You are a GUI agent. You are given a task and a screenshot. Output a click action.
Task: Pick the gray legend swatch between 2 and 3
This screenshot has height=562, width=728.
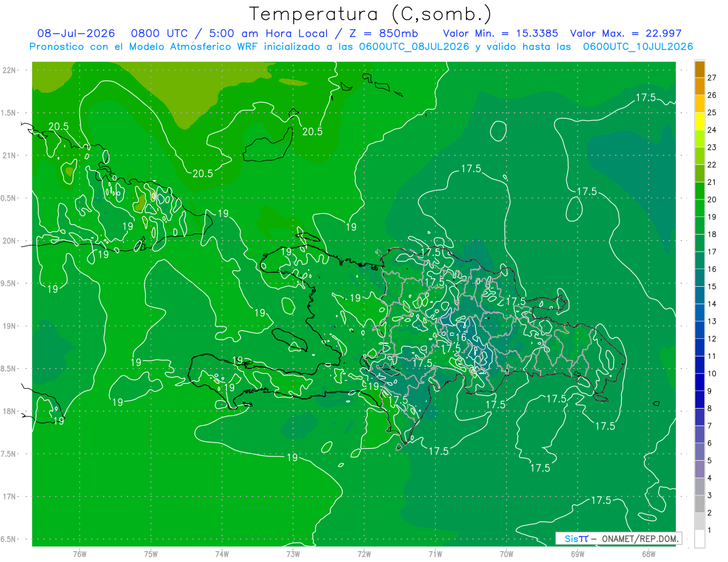coord(699,504)
